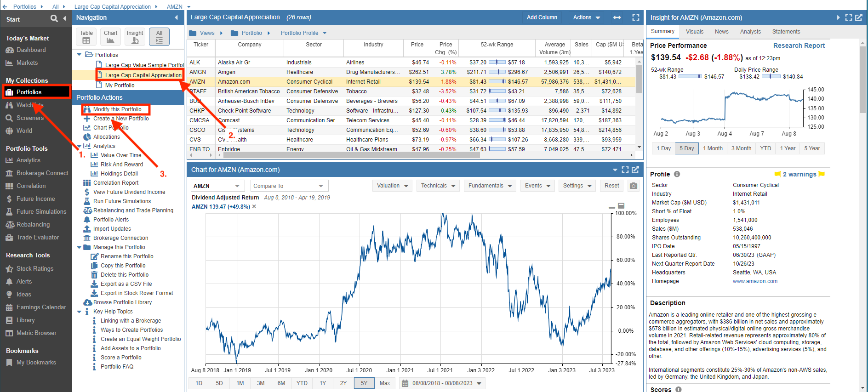
Task: Open Stock Ratings star icon
Action: (x=9, y=269)
